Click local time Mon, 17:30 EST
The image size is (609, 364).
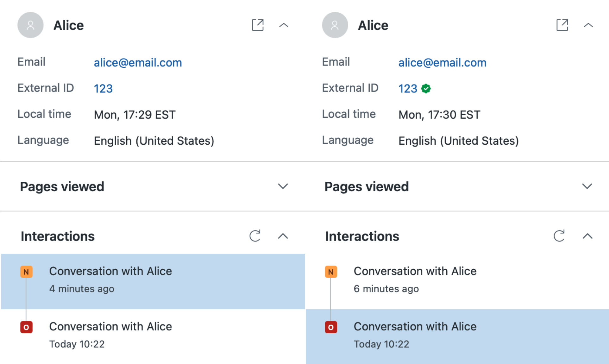439,115
